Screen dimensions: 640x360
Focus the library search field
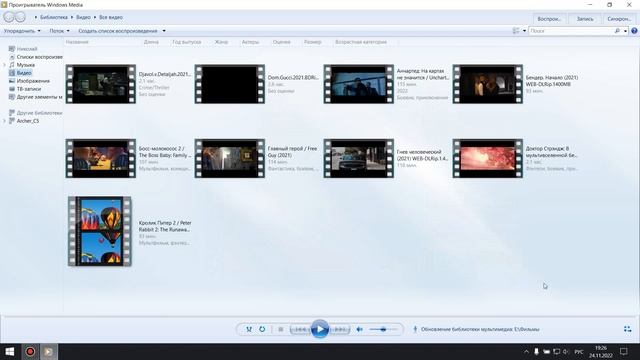[571, 31]
